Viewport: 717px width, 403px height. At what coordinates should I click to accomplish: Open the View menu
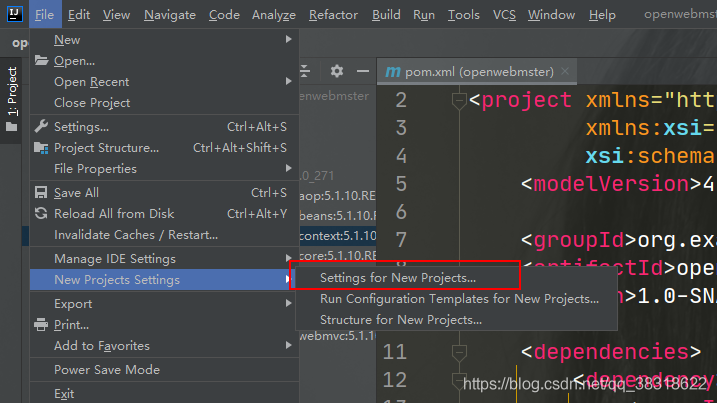coord(116,15)
